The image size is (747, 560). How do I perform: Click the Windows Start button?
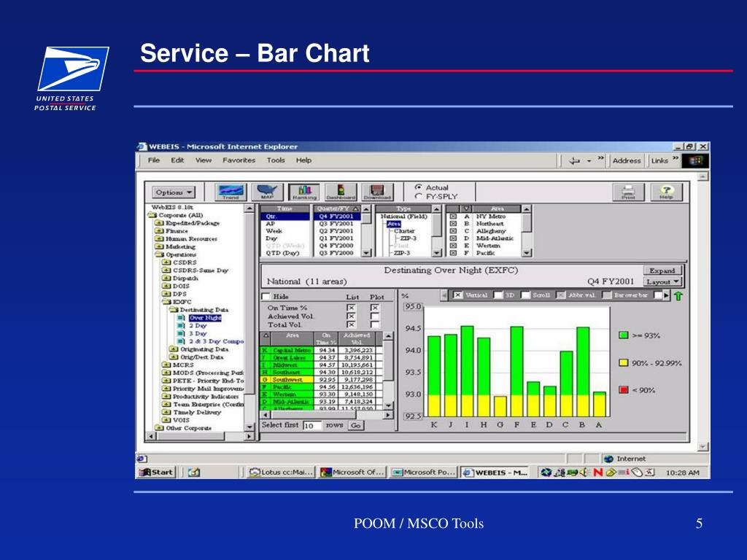pos(156,472)
